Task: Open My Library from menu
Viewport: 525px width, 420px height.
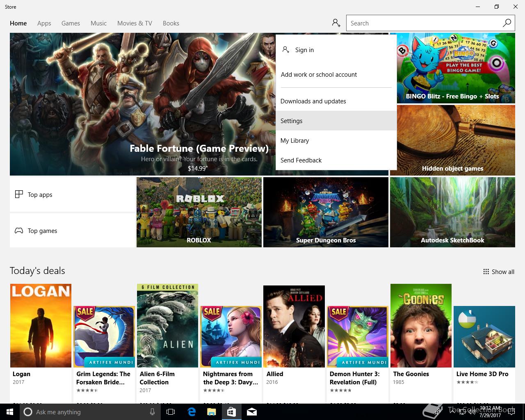Action: (336, 141)
